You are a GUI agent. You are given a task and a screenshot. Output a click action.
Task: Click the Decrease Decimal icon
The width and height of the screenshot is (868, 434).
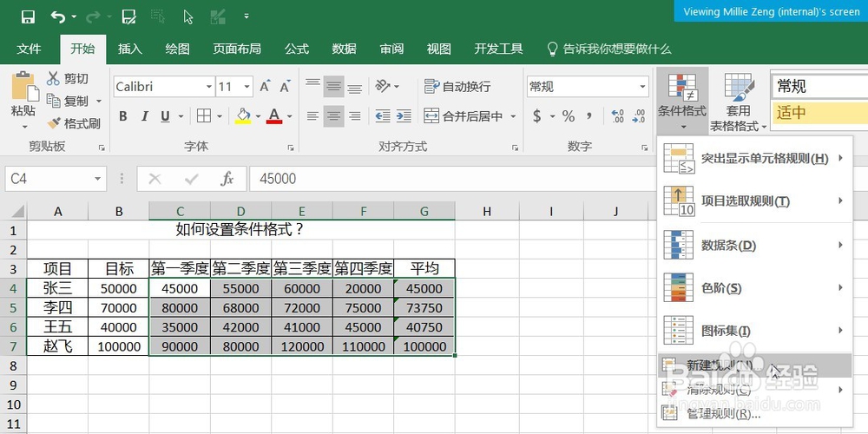[x=638, y=116]
